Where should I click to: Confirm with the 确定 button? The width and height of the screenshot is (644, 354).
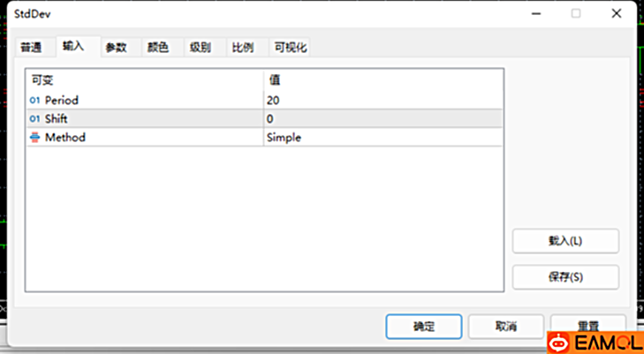coord(423,327)
